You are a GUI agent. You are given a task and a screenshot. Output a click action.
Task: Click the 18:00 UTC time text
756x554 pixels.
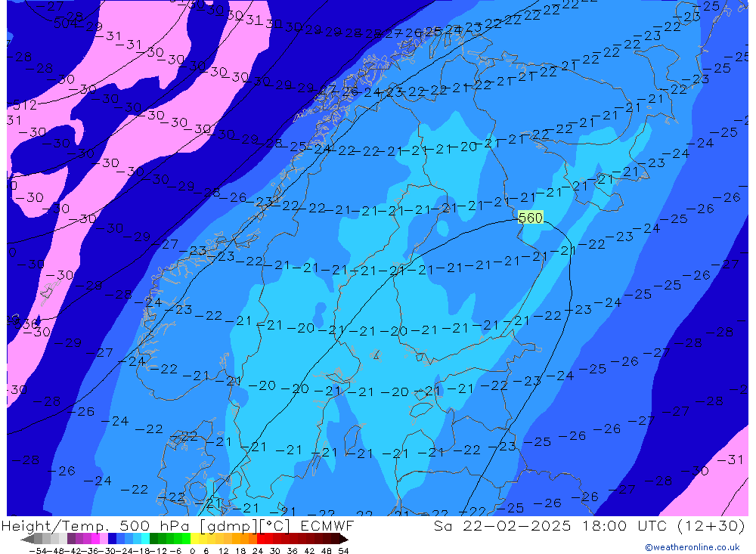624,525
